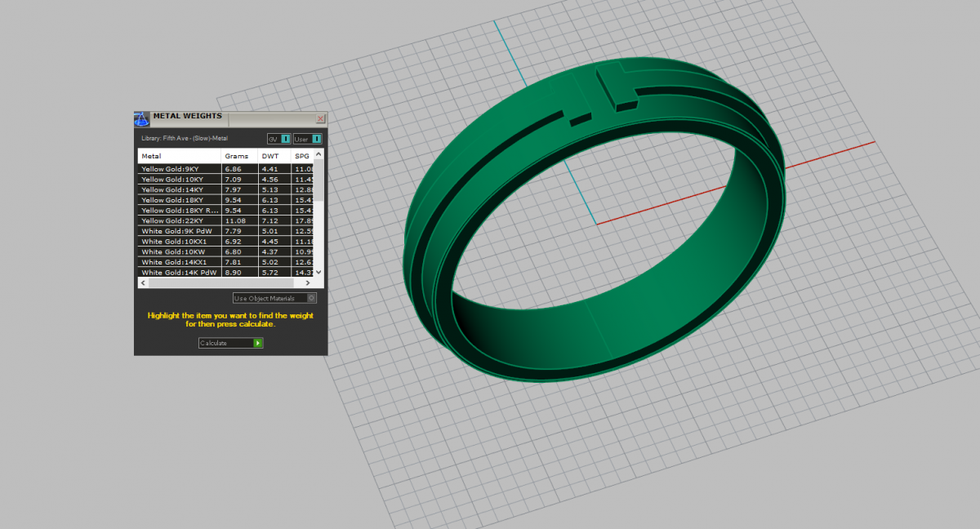Enable Use Object Materials option

pos(311,298)
